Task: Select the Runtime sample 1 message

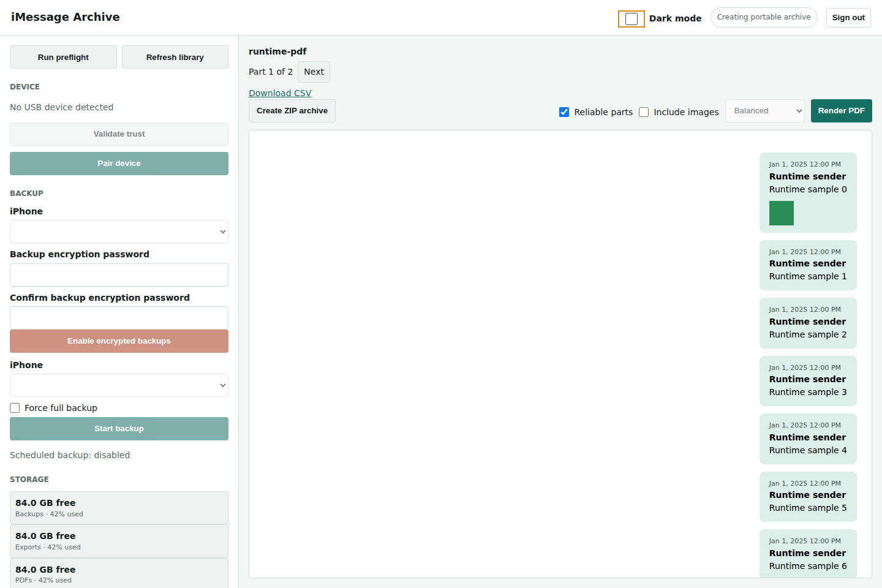Action: pyautogui.click(x=808, y=265)
